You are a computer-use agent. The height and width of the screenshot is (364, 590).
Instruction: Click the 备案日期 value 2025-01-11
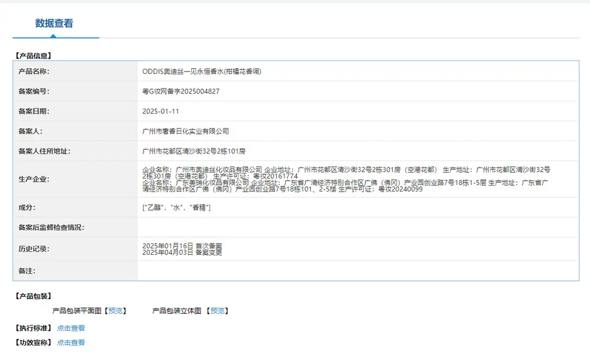[x=161, y=111]
